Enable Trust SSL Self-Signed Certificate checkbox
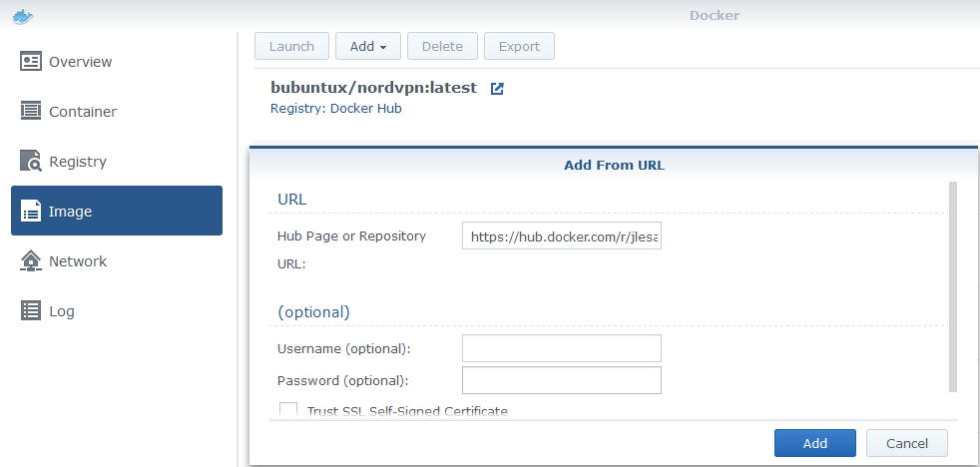980x467 pixels. pyautogui.click(x=288, y=411)
